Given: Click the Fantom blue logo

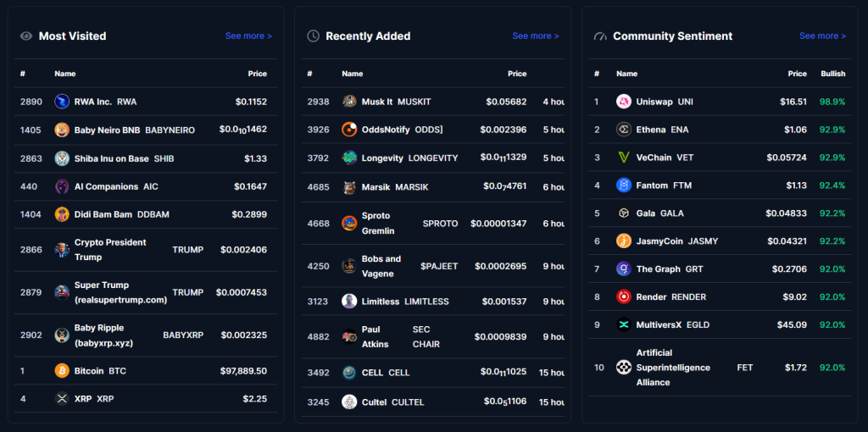Looking at the screenshot, I should 624,186.
